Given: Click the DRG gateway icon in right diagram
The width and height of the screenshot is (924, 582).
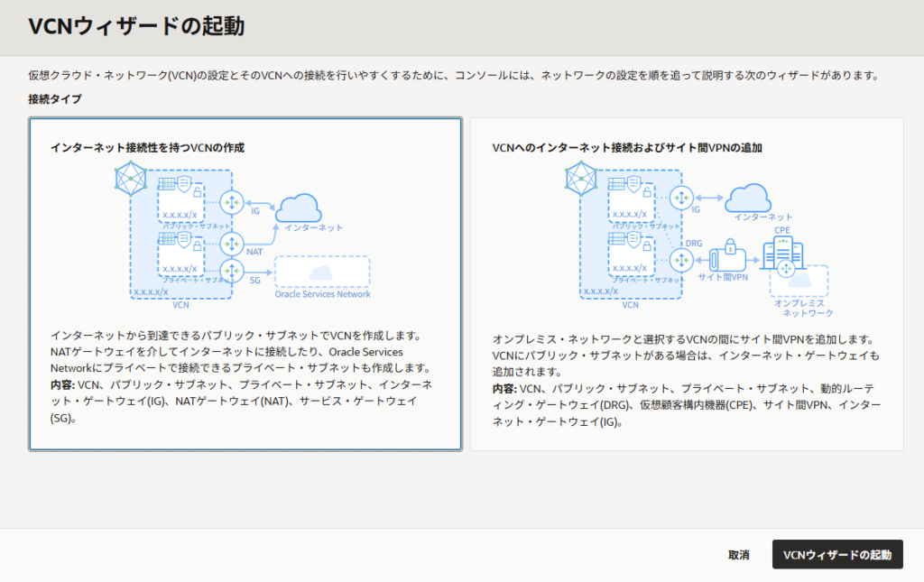Looking at the screenshot, I should [681, 260].
